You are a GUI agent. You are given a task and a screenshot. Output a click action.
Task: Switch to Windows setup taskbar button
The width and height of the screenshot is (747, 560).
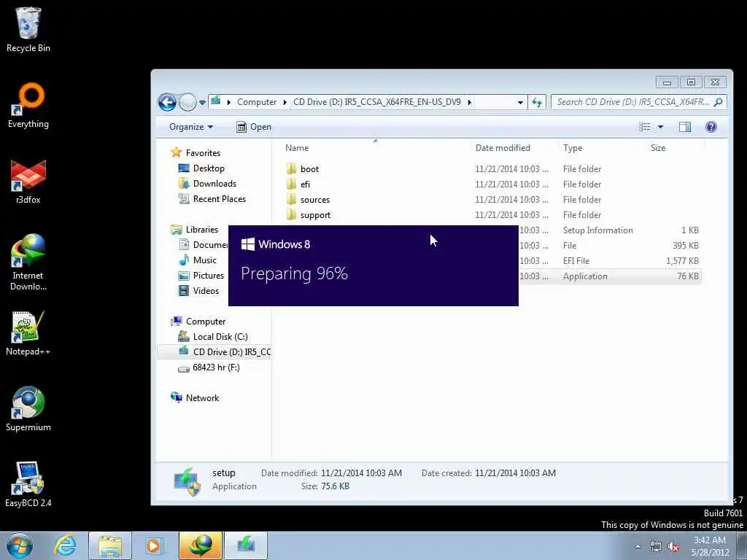246,545
